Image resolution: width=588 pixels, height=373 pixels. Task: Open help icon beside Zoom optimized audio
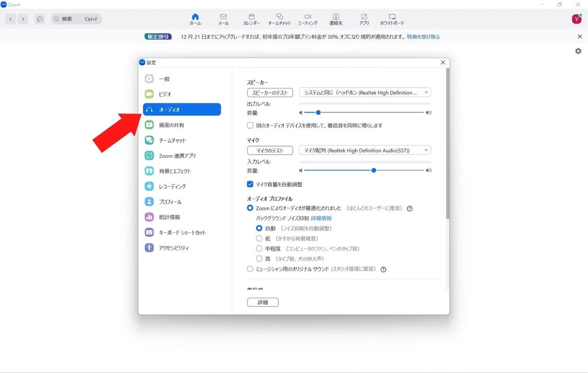point(410,209)
